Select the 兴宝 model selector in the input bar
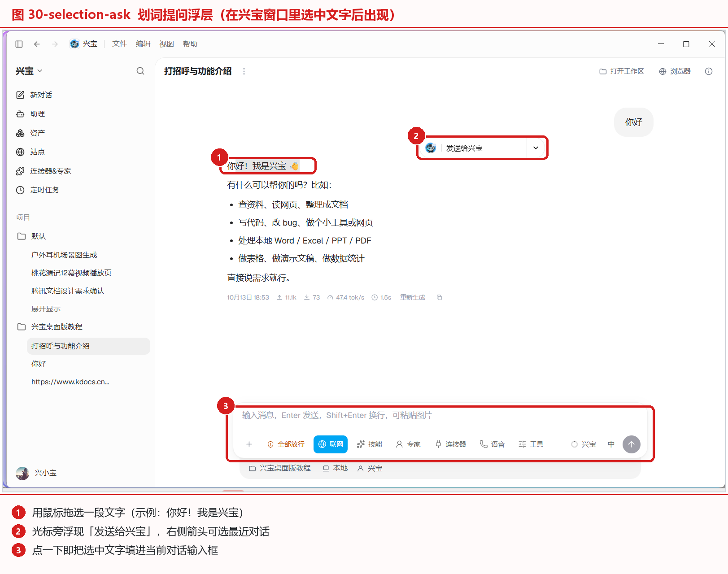Image resolution: width=728 pixels, height=574 pixels. tap(584, 444)
